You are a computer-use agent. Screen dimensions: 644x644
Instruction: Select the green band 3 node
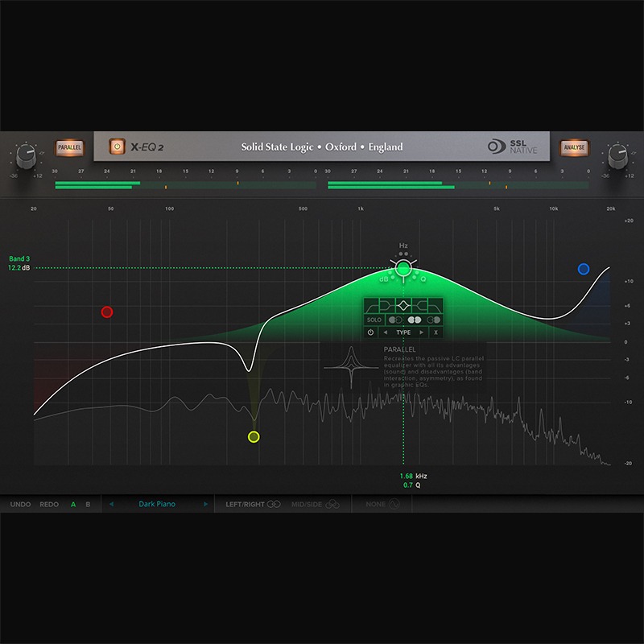403,268
